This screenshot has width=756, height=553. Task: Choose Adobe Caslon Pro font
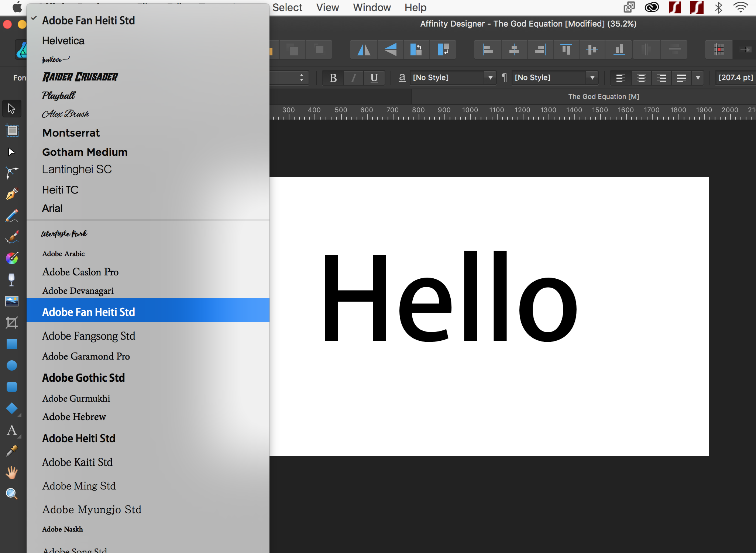pos(148,272)
